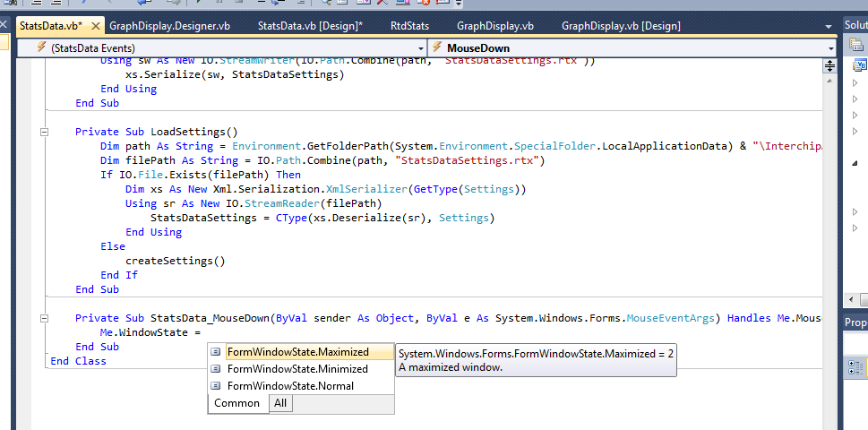The height and width of the screenshot is (430, 868).
Task: Switch to the RtdStats tab
Action: (409, 26)
